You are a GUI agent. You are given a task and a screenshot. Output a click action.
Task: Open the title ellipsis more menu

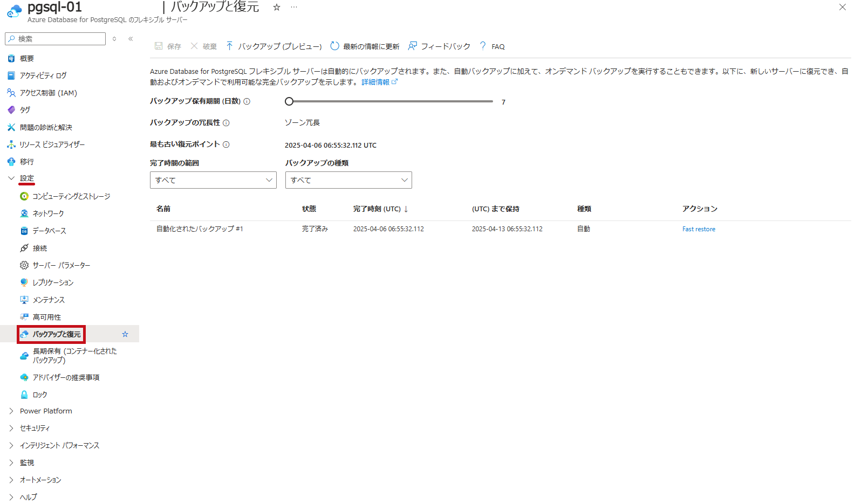[x=293, y=8]
